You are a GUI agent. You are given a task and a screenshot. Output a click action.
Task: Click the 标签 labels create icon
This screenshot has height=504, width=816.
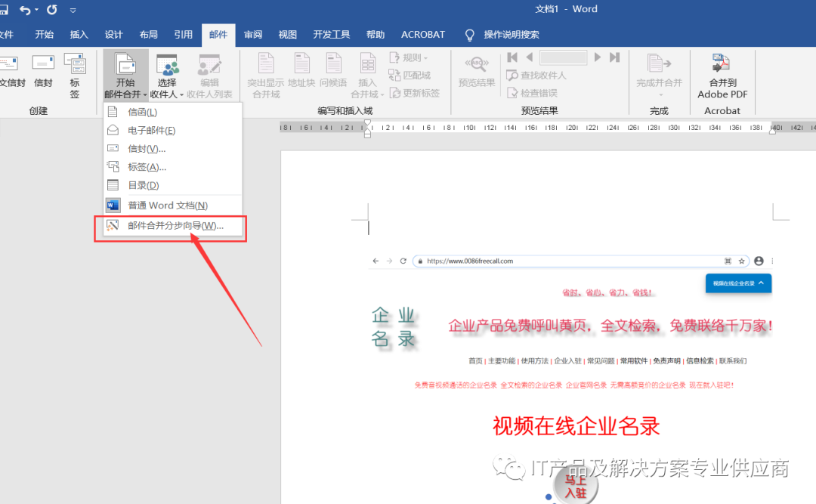coord(75,76)
